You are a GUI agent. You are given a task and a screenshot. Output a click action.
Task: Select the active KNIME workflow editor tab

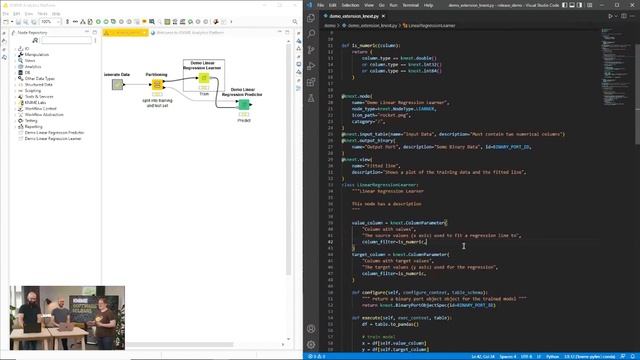pyautogui.click(x=125, y=33)
